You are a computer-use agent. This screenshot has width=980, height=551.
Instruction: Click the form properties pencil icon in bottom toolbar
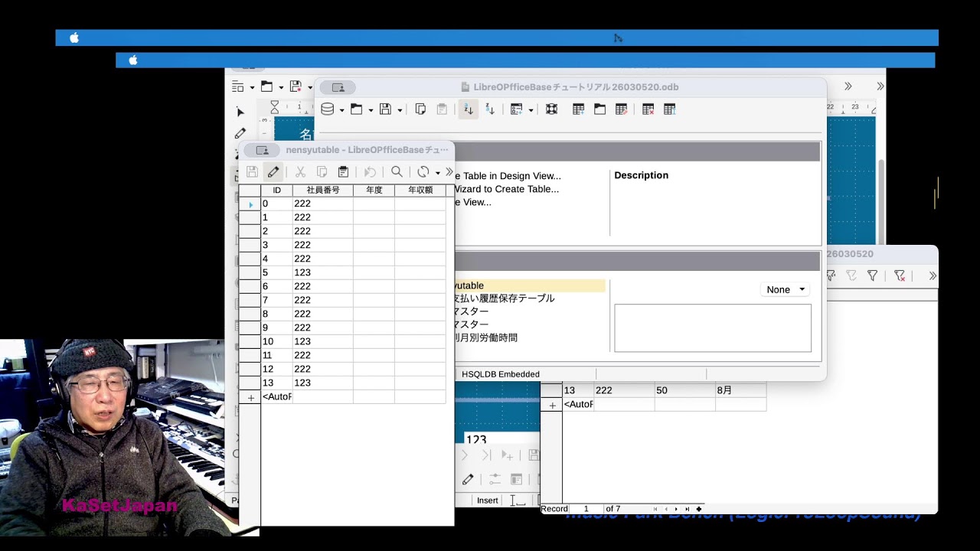coord(468,479)
